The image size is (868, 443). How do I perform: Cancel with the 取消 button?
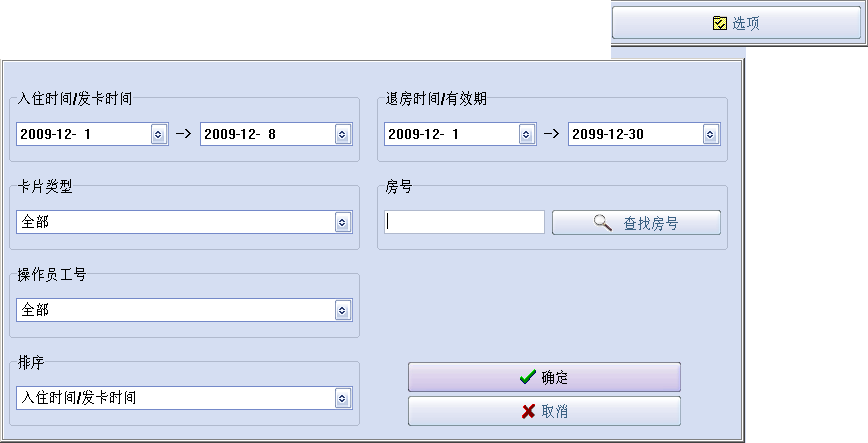pyautogui.click(x=544, y=411)
